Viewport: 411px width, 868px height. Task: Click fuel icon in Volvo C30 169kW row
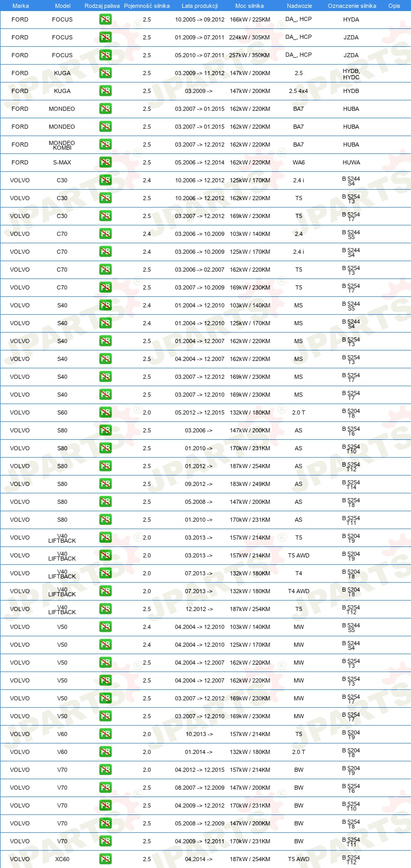(x=105, y=216)
